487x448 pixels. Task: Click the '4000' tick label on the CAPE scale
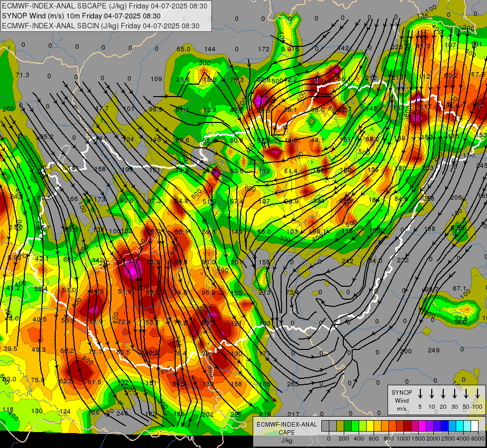(x=463, y=439)
